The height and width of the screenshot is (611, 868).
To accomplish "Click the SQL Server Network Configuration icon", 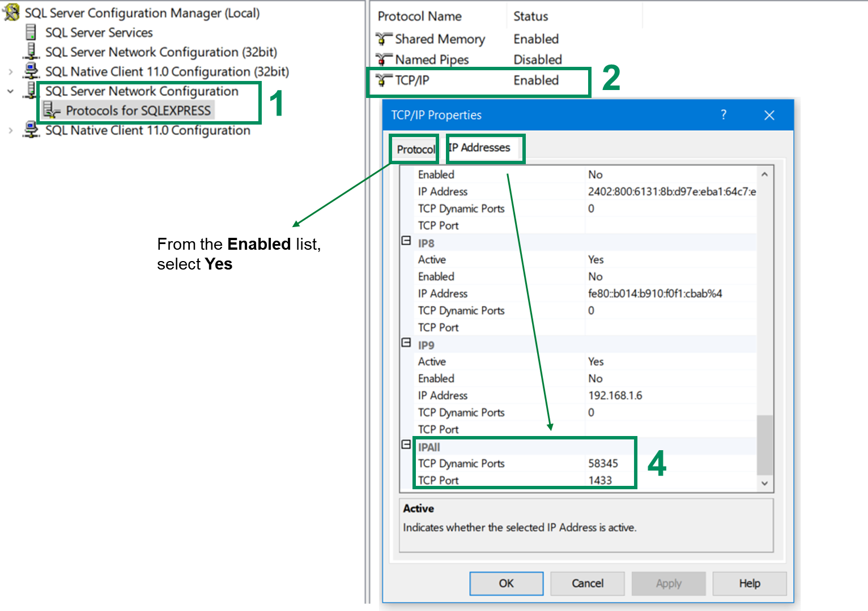I will tap(31, 91).
